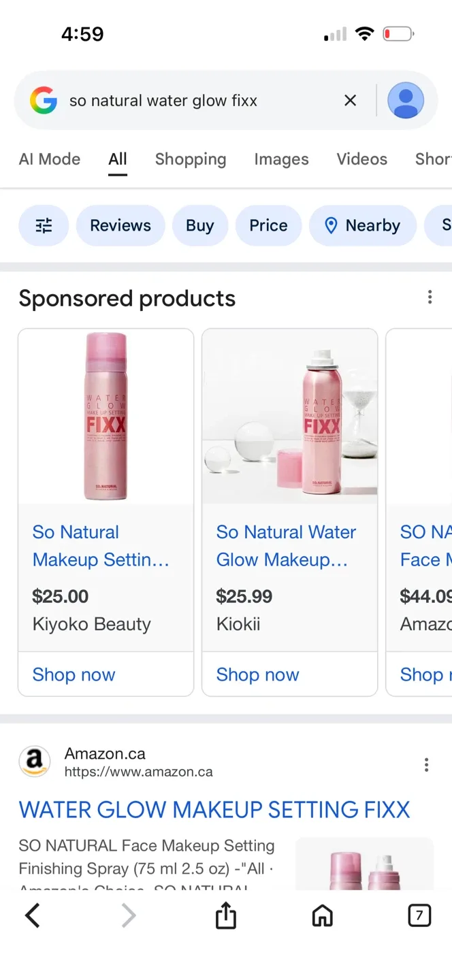The image size is (452, 980).
Task: Tap the home icon in bottom bar
Action: click(322, 915)
